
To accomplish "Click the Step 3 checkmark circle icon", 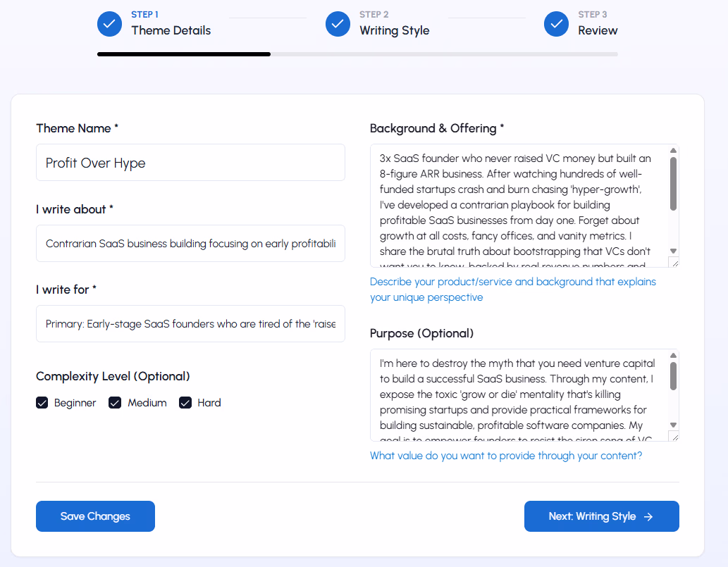I will tap(556, 23).
